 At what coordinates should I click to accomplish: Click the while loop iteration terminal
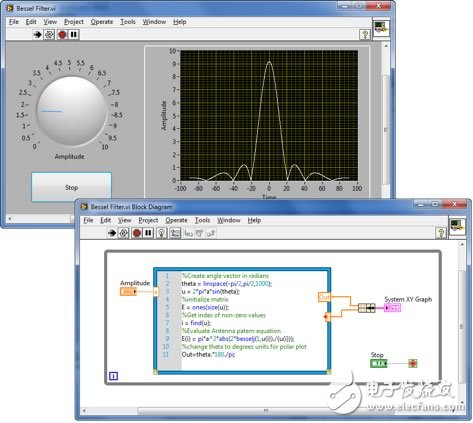coord(113,376)
